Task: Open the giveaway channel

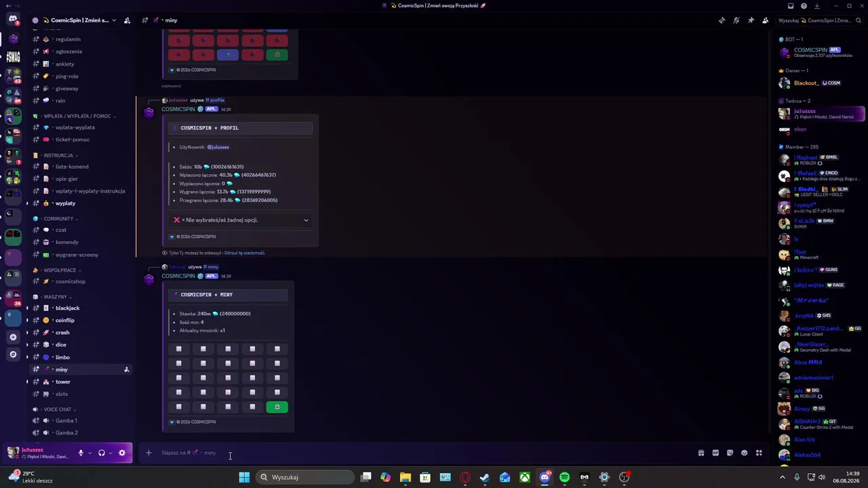Action: pyautogui.click(x=81, y=88)
